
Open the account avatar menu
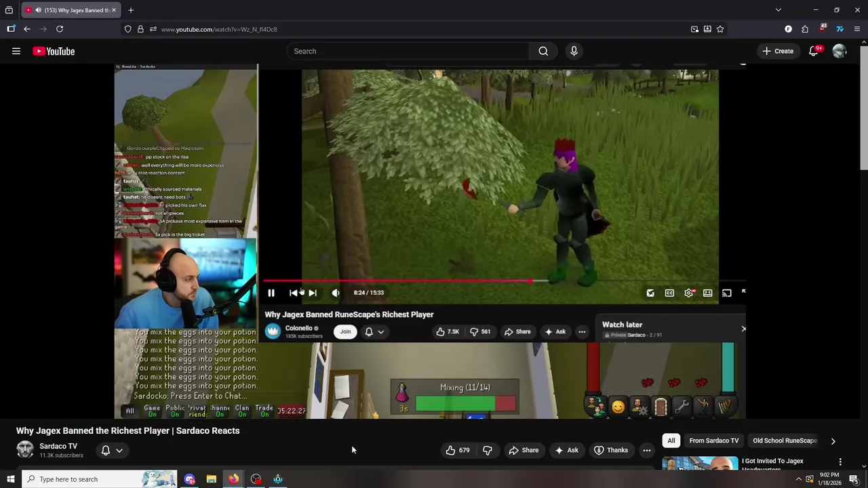[x=840, y=52]
